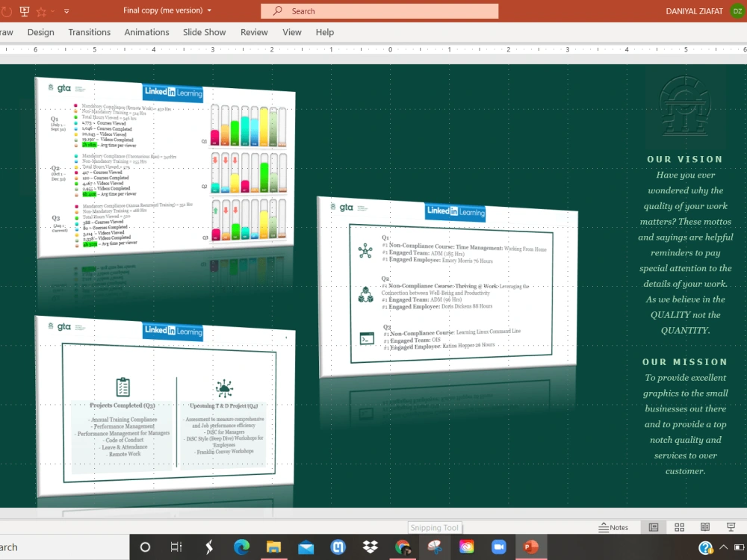The height and width of the screenshot is (560, 747).
Task: Open the Review tab on the ribbon
Action: [x=254, y=32]
